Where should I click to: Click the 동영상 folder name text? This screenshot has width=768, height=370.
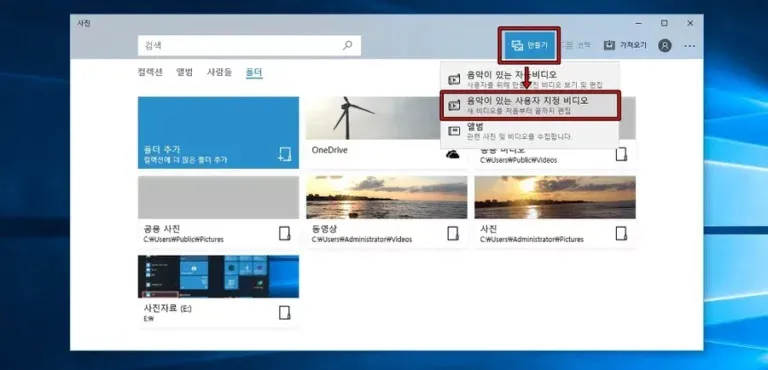click(x=324, y=229)
